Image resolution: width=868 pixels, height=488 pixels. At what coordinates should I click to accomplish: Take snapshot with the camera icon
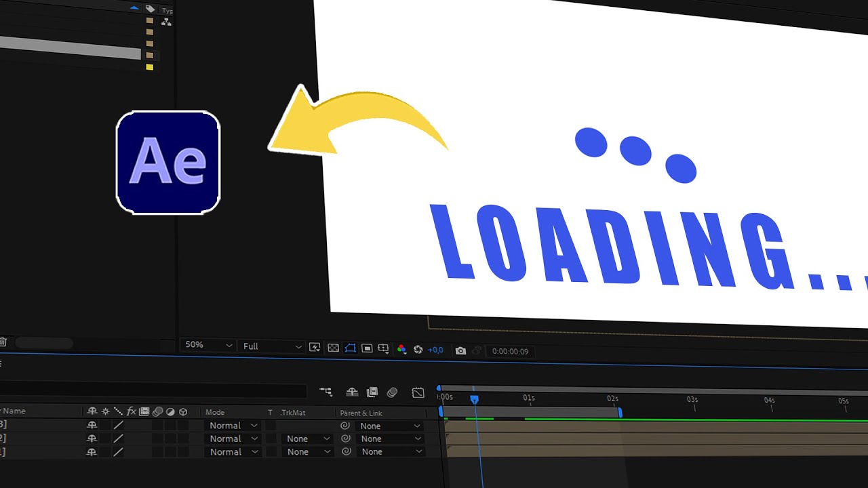pos(460,350)
